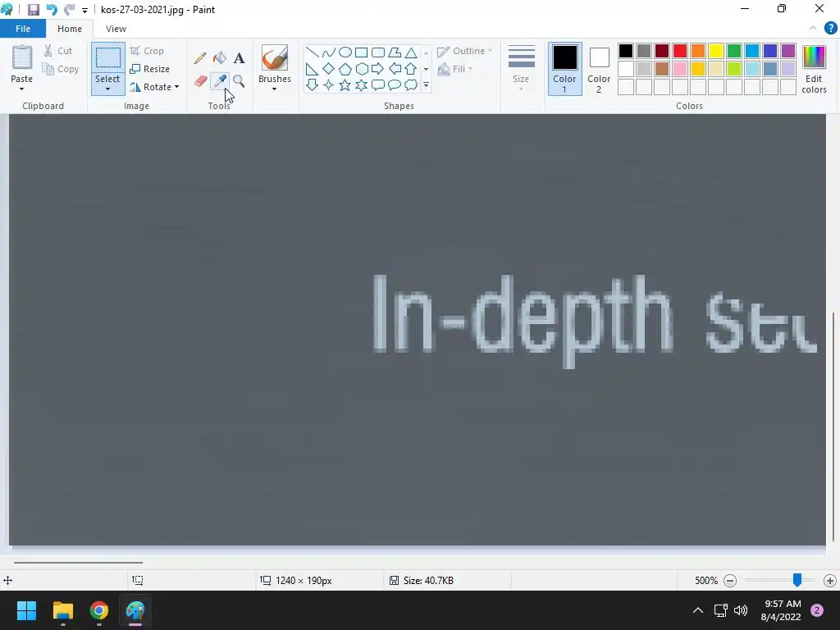Click the Undo arrow
Screen dimensions: 840x630
(x=52, y=10)
